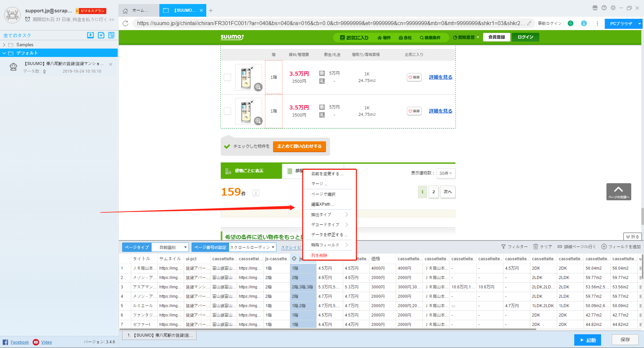Go to page 2 in pagination
644x348 pixels.
433,192
